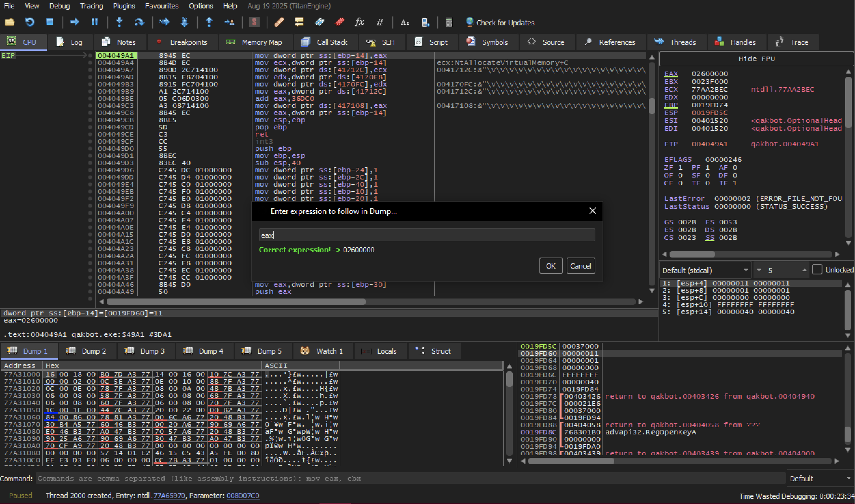Click the string search Az icon
Screen dimensions: 855x504
tap(404, 22)
